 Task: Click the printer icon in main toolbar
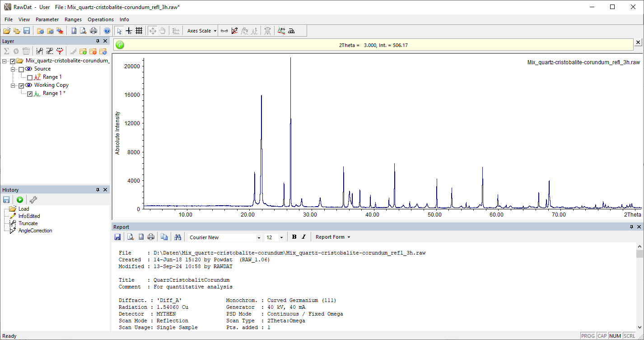point(93,31)
